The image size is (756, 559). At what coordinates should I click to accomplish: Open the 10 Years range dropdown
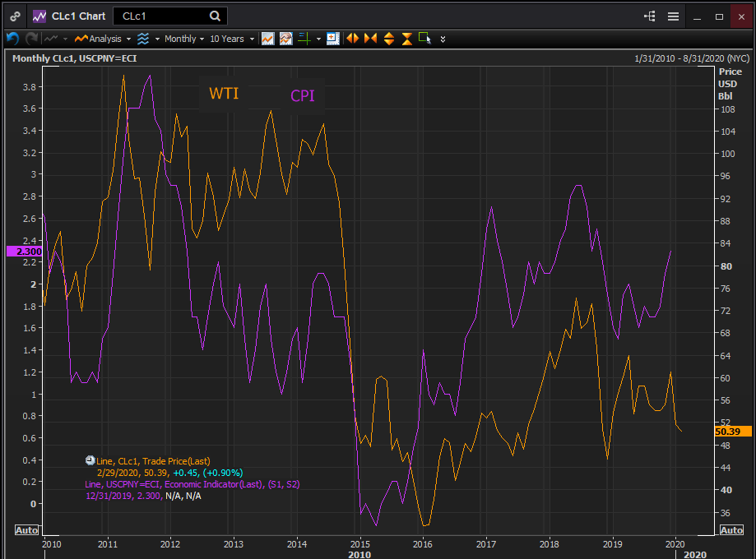(x=232, y=39)
